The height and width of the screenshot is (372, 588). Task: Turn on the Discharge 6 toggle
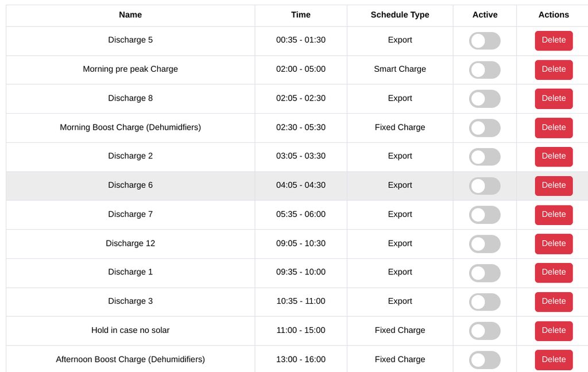485,186
